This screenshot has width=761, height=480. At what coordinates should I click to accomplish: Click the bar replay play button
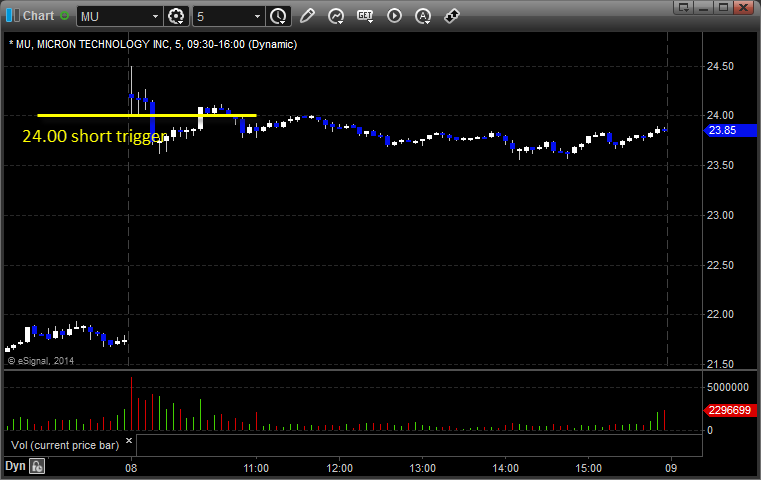tap(394, 16)
